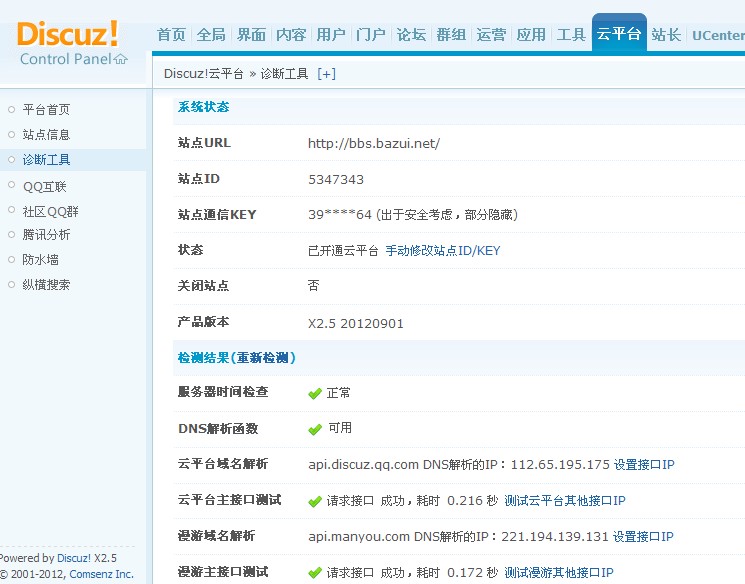Open the 工具 top menu
This screenshot has height=584, width=745.
coord(571,35)
